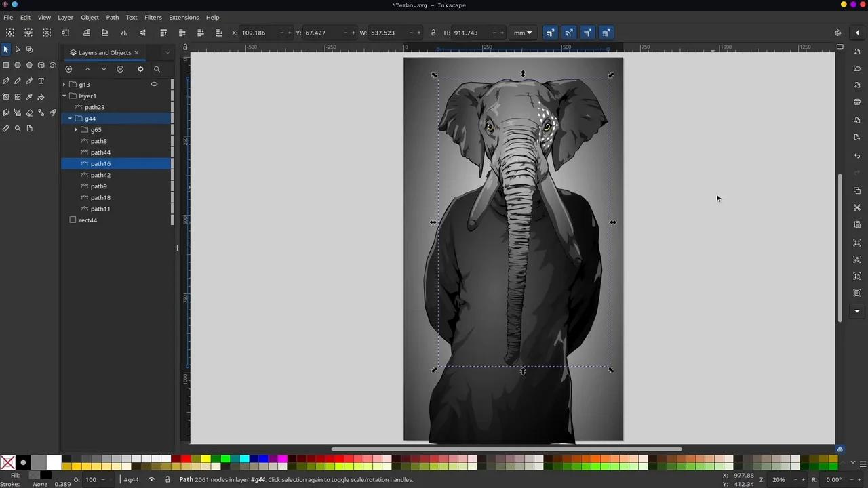Pick the Ellipse tool
868x488 pixels.
pos(18,64)
